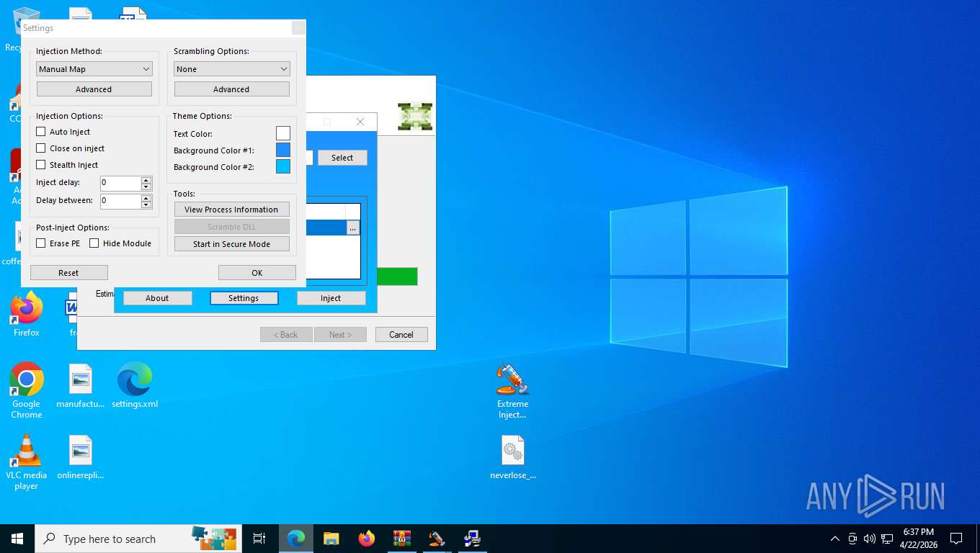
Task: Click into the Inject delay field
Action: (120, 183)
